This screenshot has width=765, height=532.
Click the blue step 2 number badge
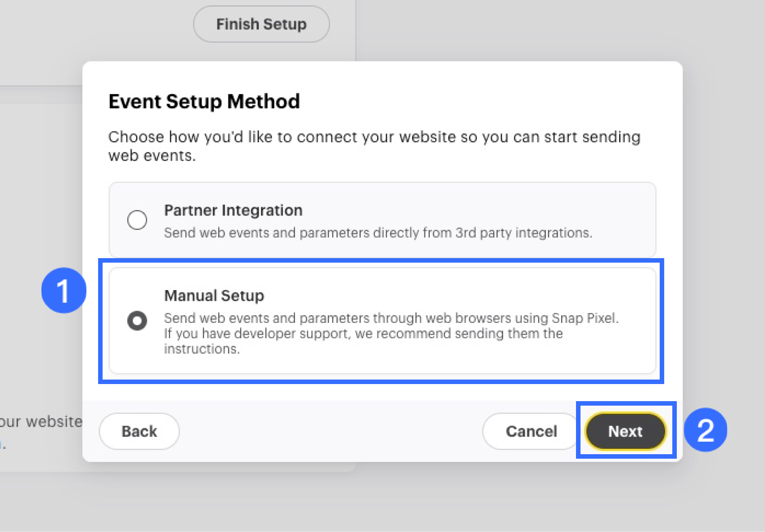[x=705, y=430]
